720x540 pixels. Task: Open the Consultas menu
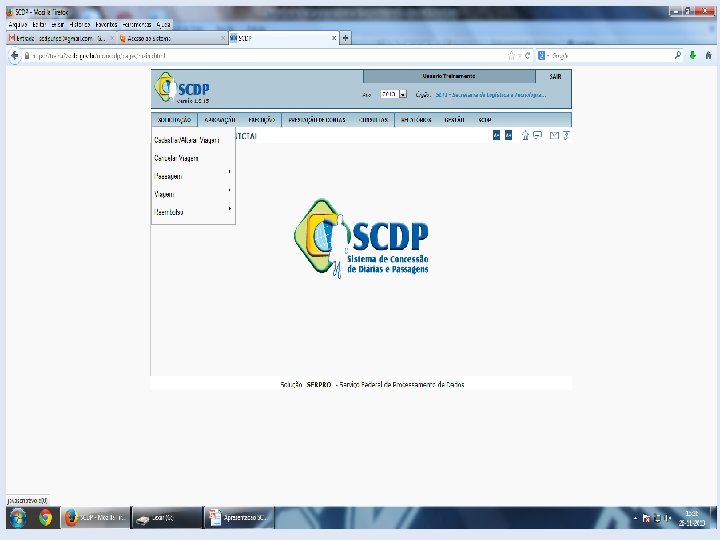click(x=373, y=119)
